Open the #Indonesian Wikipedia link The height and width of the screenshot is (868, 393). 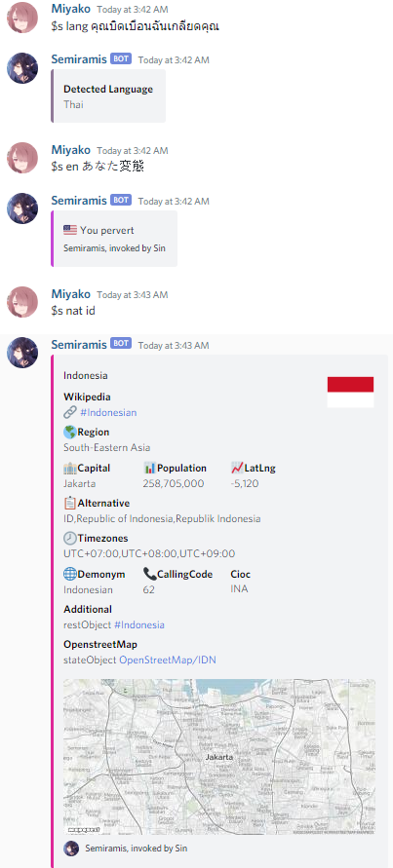[108, 412]
